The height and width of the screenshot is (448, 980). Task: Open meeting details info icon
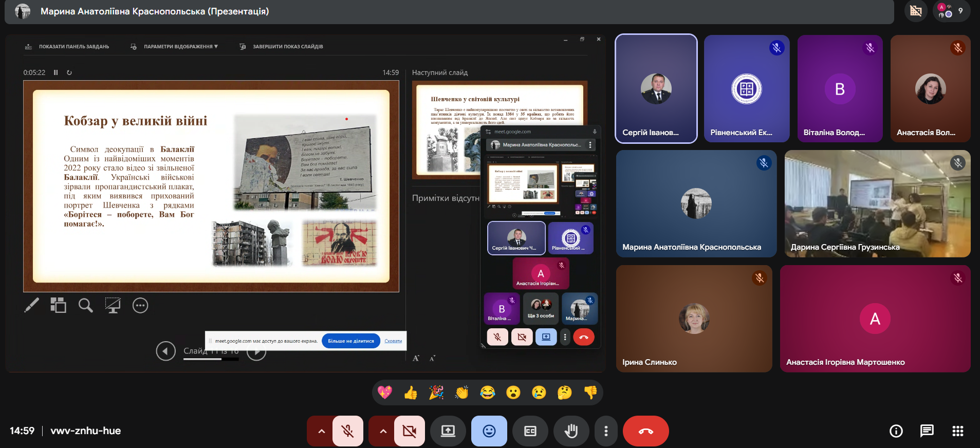[x=896, y=431]
